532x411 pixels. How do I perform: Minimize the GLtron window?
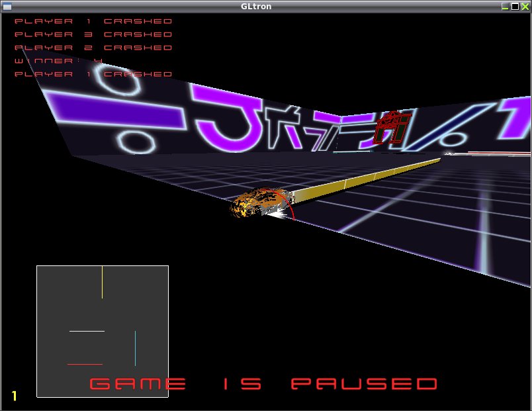pos(505,7)
